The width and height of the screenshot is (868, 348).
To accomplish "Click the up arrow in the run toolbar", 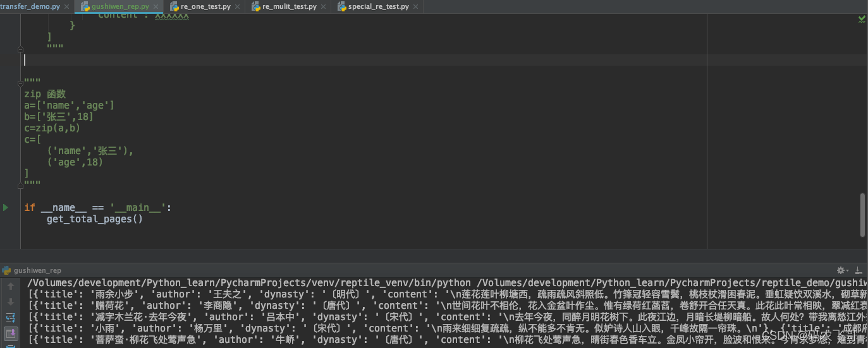I will [11, 286].
